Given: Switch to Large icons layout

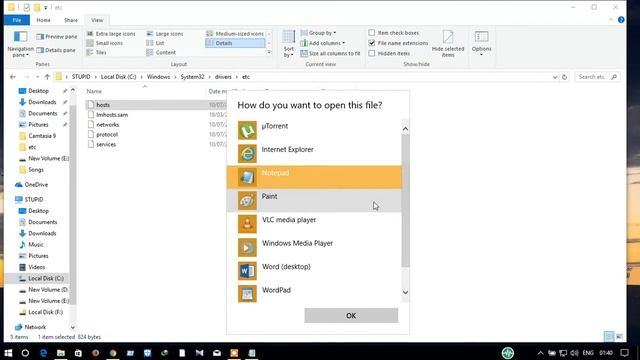Looking at the screenshot, I should 165,34.
